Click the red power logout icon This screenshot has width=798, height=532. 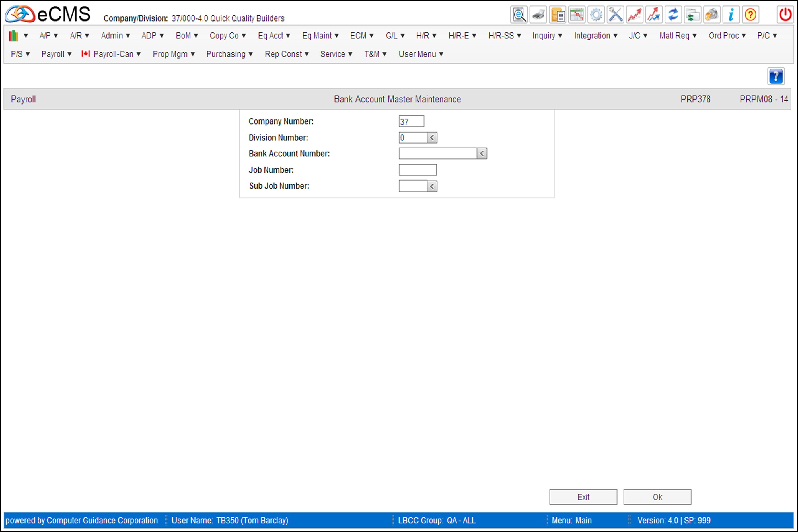[x=785, y=15]
